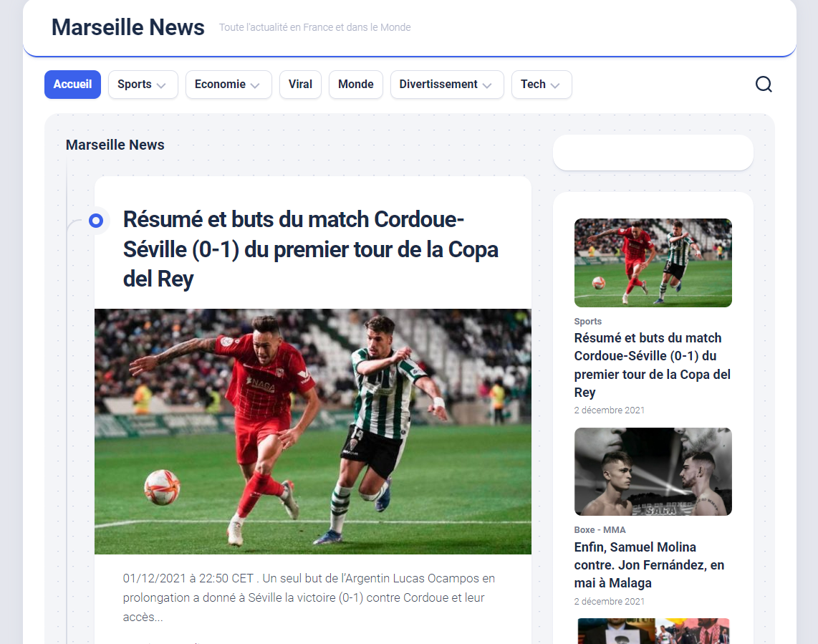The width and height of the screenshot is (818, 644).
Task: Click the Sports category label in sidebar
Action: pos(588,322)
